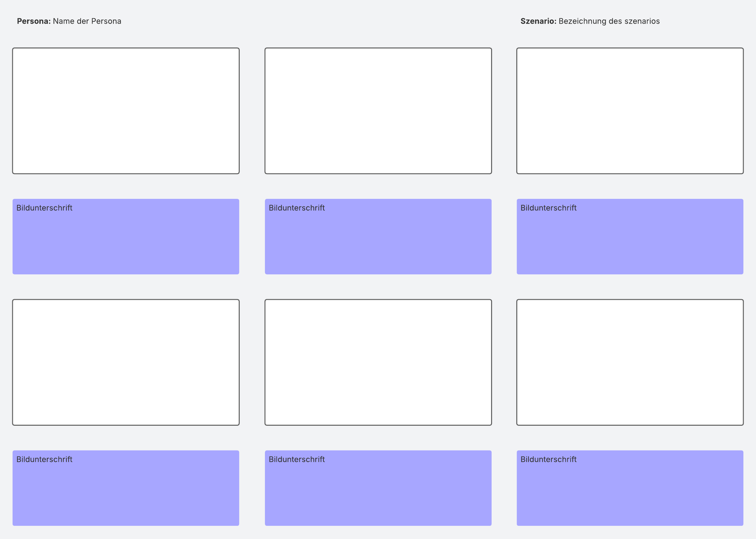The image size is (756, 539).
Task: Select the bottom-middle white storyboard frame
Action: coord(378,362)
